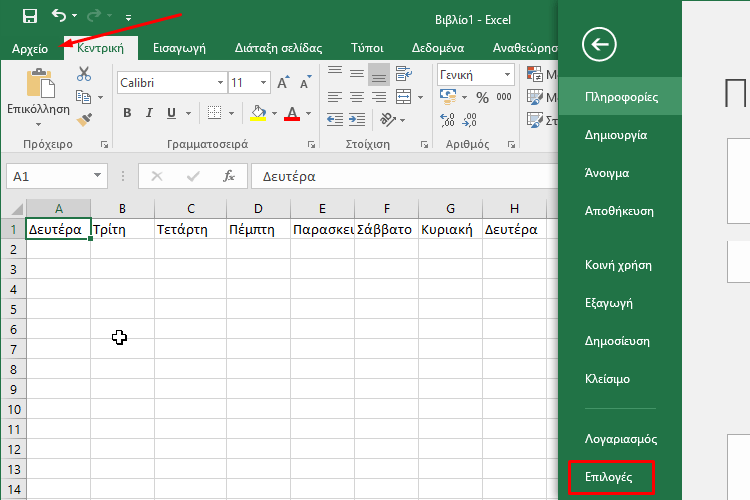Click the back arrow in backstage menu
The height and width of the screenshot is (500, 750).
pos(598,43)
